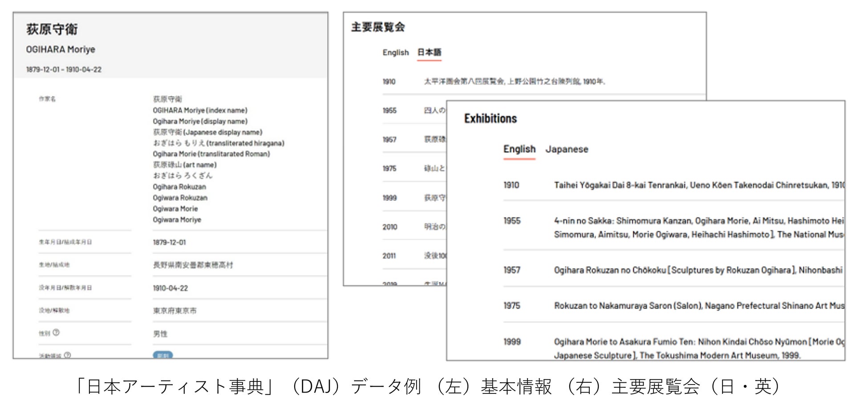The height and width of the screenshot is (409, 868).
Task: Click the entry marked (transliterated hiragana)
Action: point(219,143)
